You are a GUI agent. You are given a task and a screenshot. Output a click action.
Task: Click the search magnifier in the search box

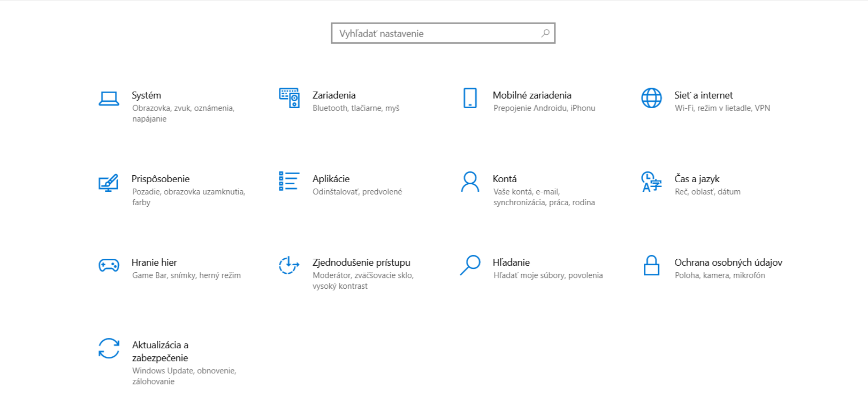[545, 33]
